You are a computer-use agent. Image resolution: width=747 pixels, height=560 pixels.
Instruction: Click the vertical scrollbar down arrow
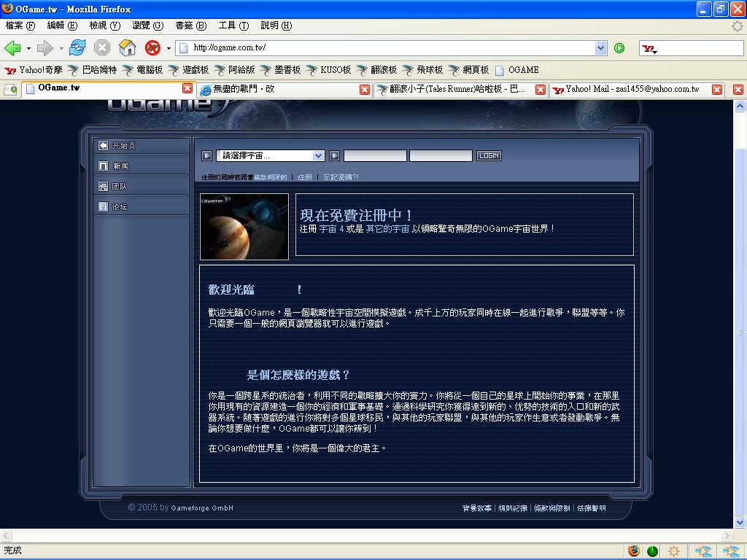[740, 522]
